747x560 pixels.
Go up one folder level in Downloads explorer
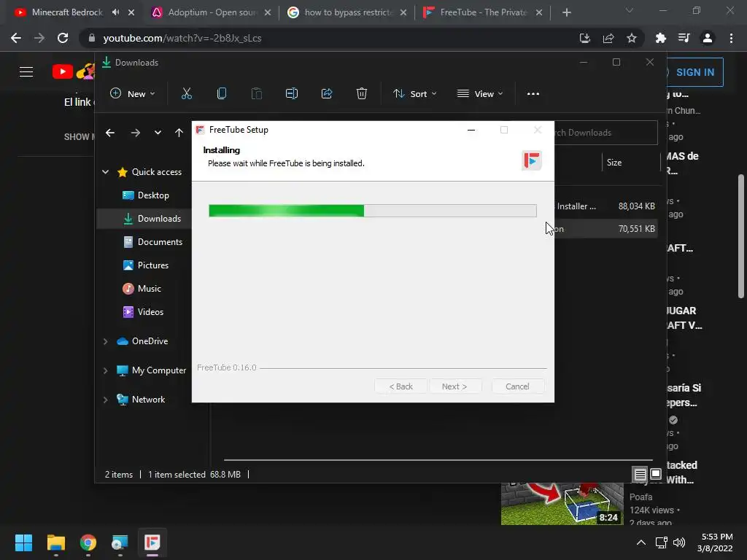179,133
